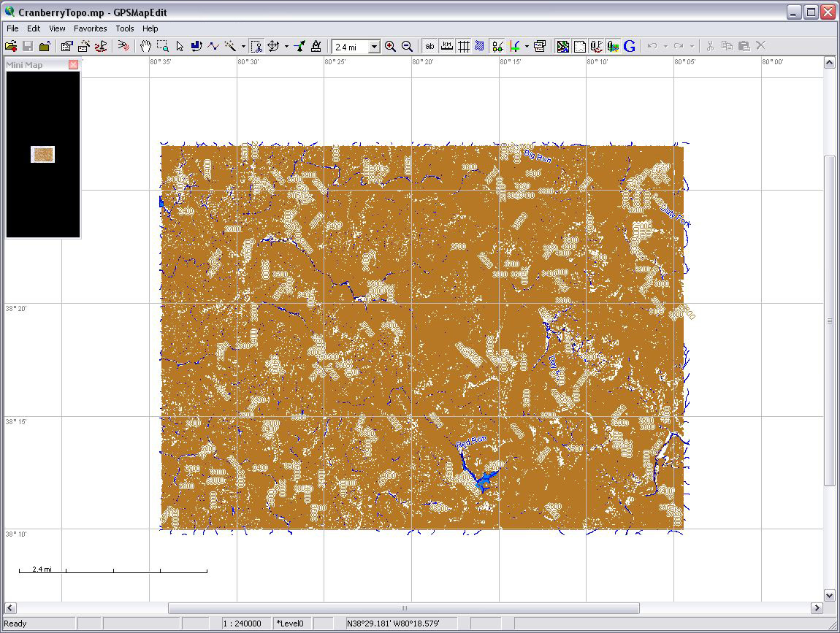Open the Tools menu
The width and height of the screenshot is (840, 633).
[x=124, y=28]
